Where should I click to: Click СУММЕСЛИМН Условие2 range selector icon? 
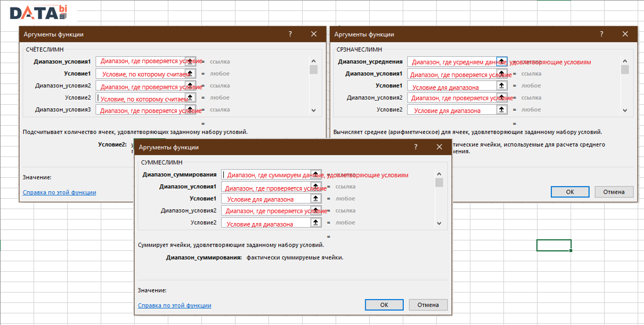tap(315, 222)
